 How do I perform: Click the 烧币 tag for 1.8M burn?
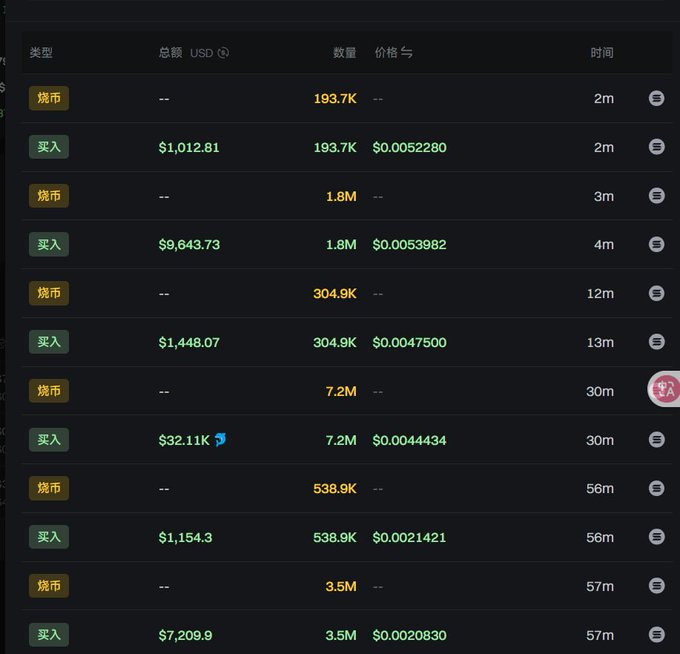(49, 196)
